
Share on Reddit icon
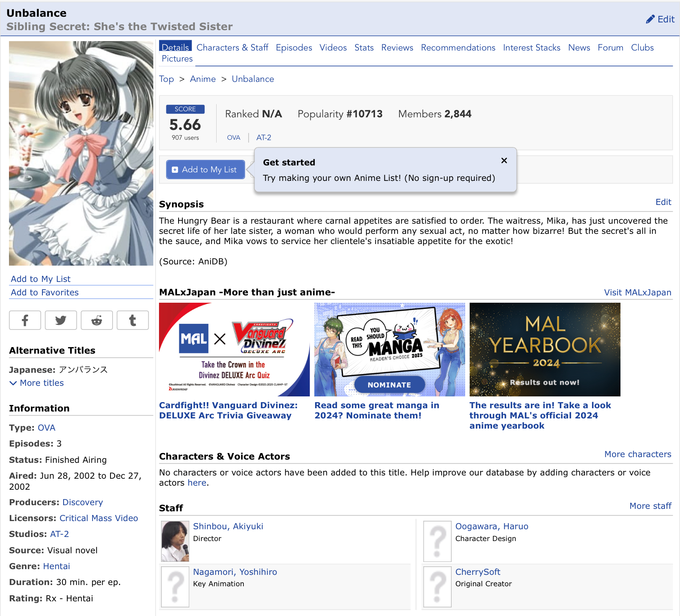click(97, 320)
